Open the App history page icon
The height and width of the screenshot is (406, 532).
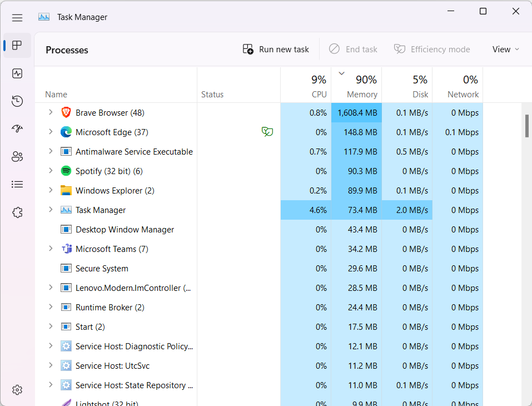pyautogui.click(x=17, y=101)
